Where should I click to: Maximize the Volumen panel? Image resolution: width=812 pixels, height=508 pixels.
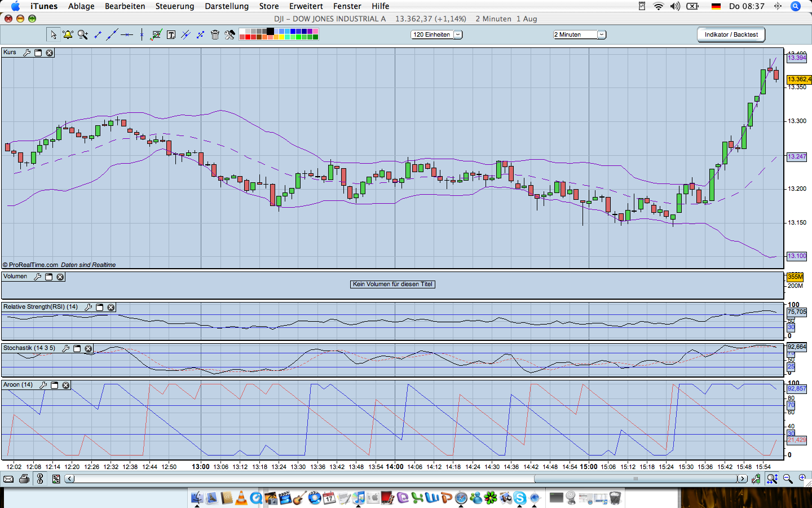click(x=49, y=277)
